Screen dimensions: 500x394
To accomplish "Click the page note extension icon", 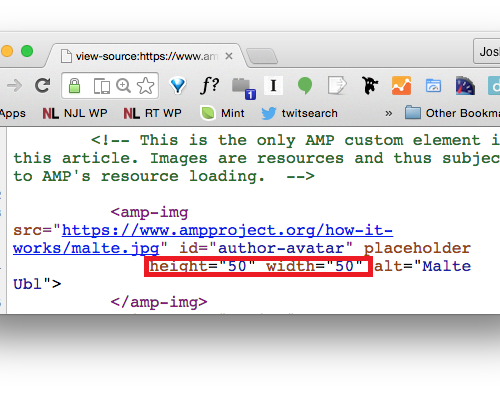I will click(x=337, y=85).
